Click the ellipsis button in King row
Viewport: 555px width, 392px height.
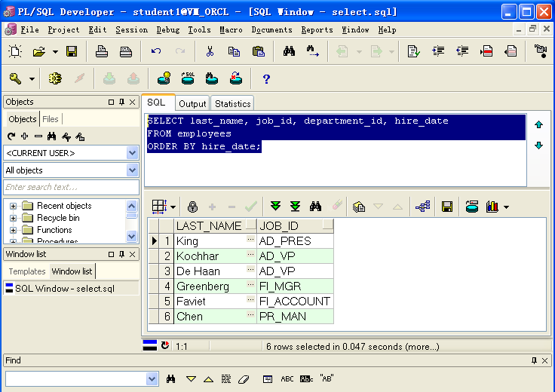click(x=250, y=240)
